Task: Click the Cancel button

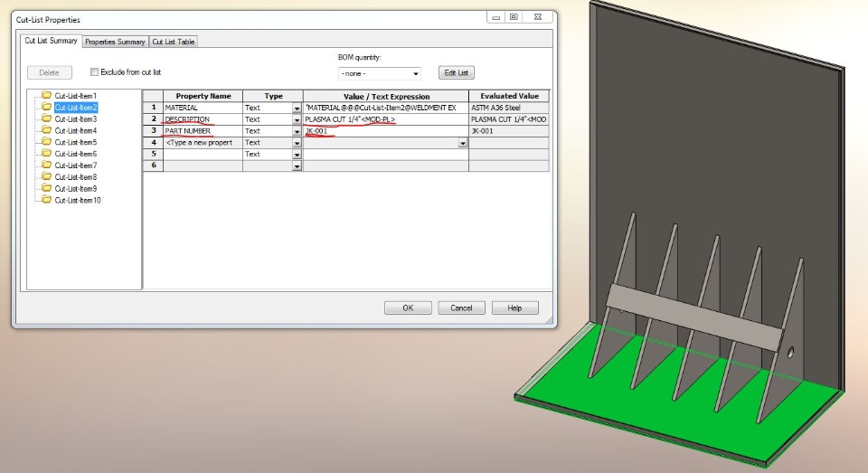Action: click(461, 308)
